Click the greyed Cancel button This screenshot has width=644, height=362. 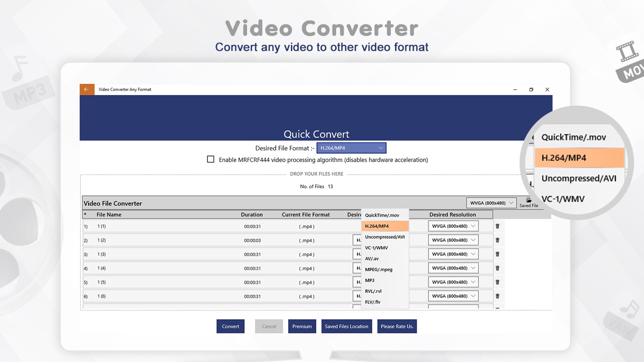click(269, 326)
